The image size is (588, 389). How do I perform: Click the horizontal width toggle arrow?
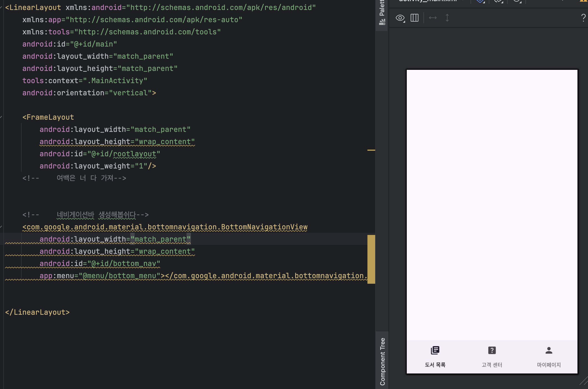[x=433, y=18]
